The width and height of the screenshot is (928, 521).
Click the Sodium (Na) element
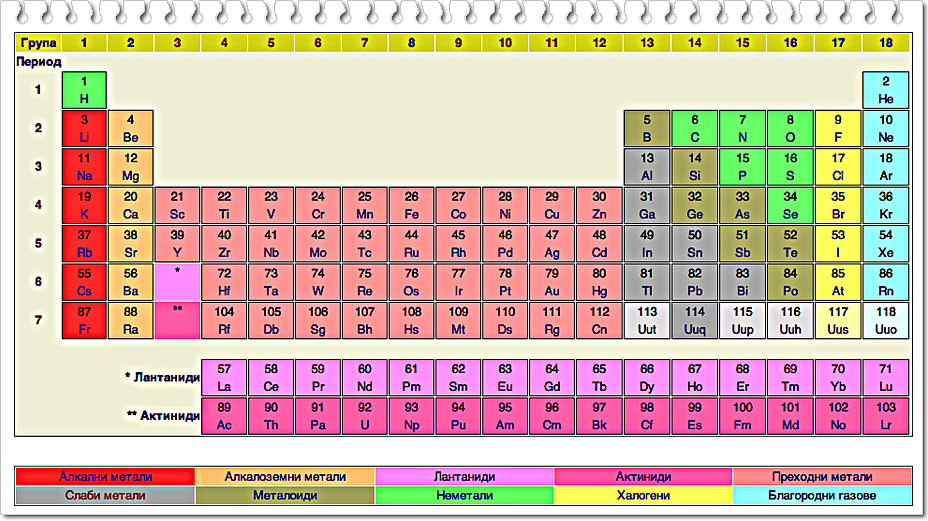(84, 167)
